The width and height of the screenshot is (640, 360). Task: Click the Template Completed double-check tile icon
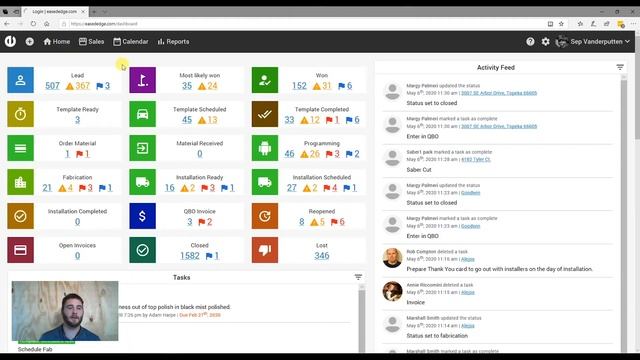[x=265, y=114]
